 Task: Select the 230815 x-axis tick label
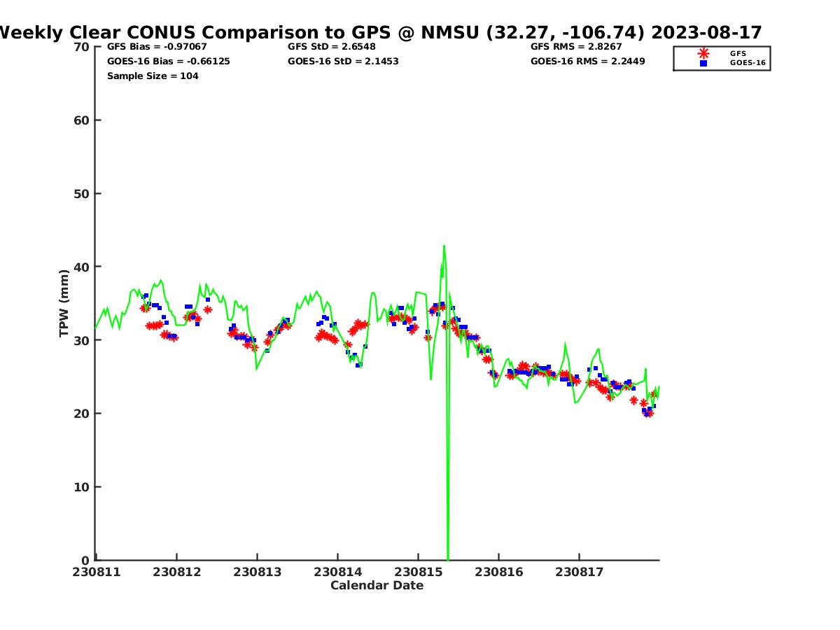pyautogui.click(x=418, y=572)
